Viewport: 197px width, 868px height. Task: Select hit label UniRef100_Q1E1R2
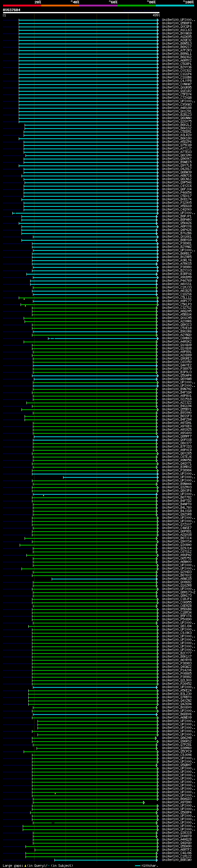coord(176,91)
